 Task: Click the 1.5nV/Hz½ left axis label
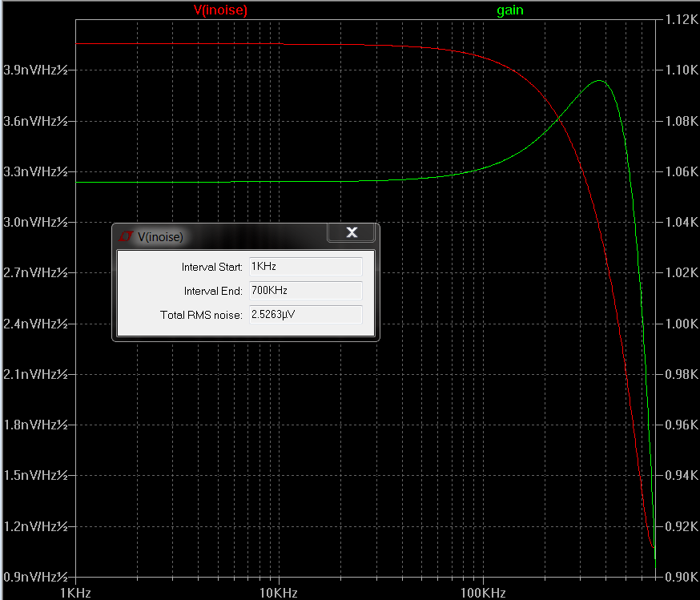point(34,475)
